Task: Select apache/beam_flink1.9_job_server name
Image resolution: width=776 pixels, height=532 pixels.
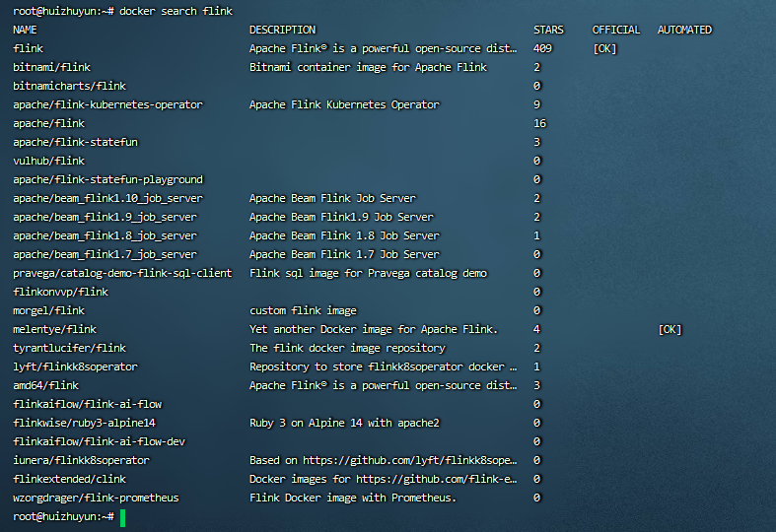Action: coord(105,217)
